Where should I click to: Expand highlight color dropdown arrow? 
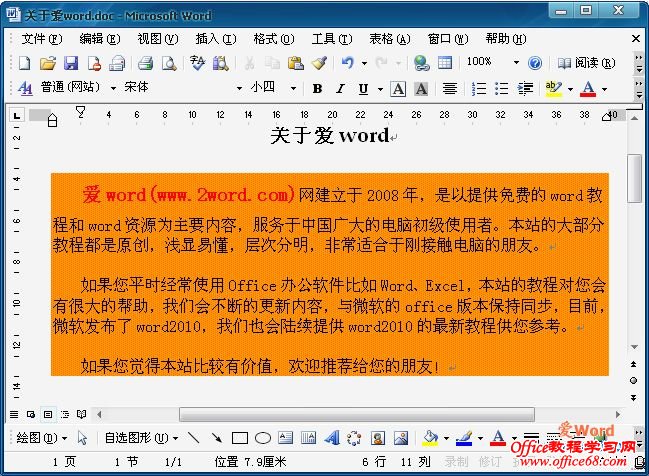570,89
